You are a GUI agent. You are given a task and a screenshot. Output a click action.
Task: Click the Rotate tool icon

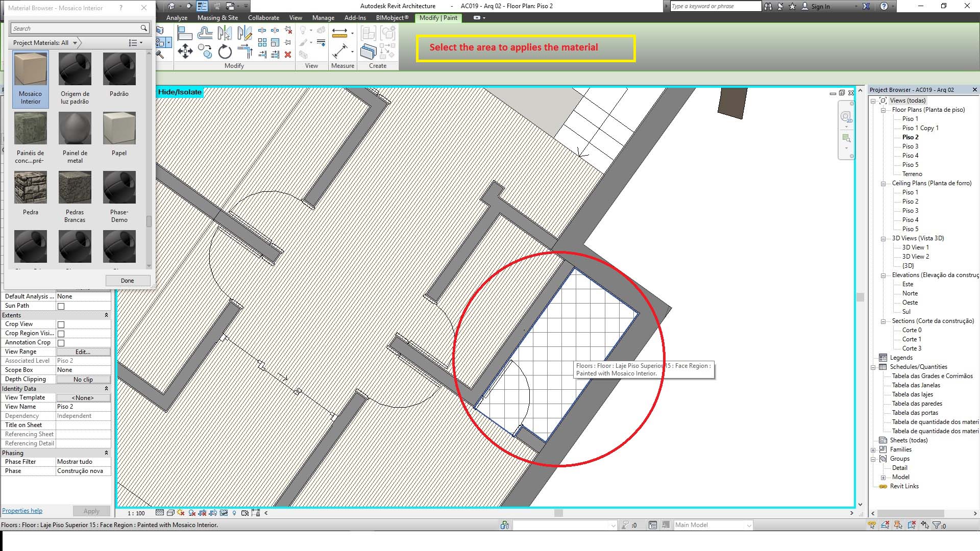[x=225, y=52]
